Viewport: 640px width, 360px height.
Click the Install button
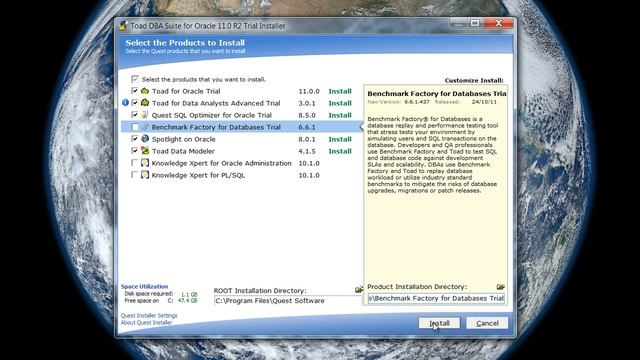pos(439,323)
